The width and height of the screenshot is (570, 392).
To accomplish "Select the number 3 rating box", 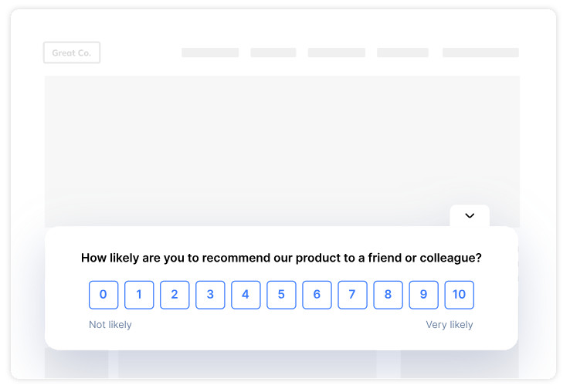I will (x=210, y=295).
